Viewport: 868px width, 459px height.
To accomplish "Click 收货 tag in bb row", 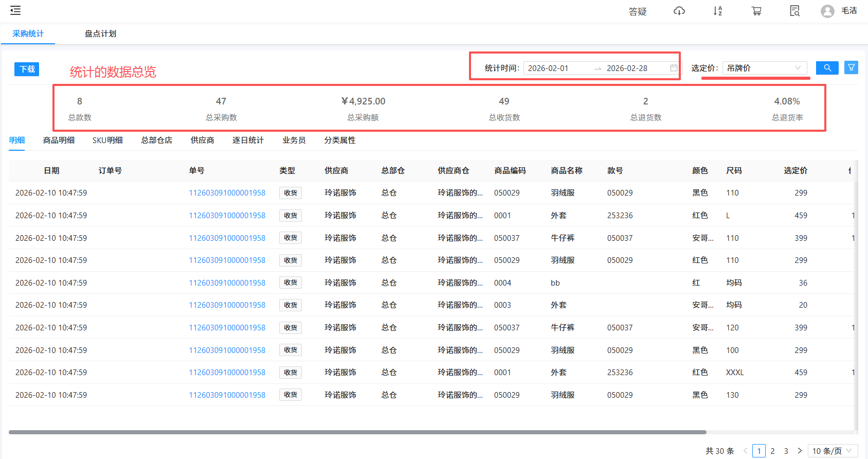I will (291, 283).
